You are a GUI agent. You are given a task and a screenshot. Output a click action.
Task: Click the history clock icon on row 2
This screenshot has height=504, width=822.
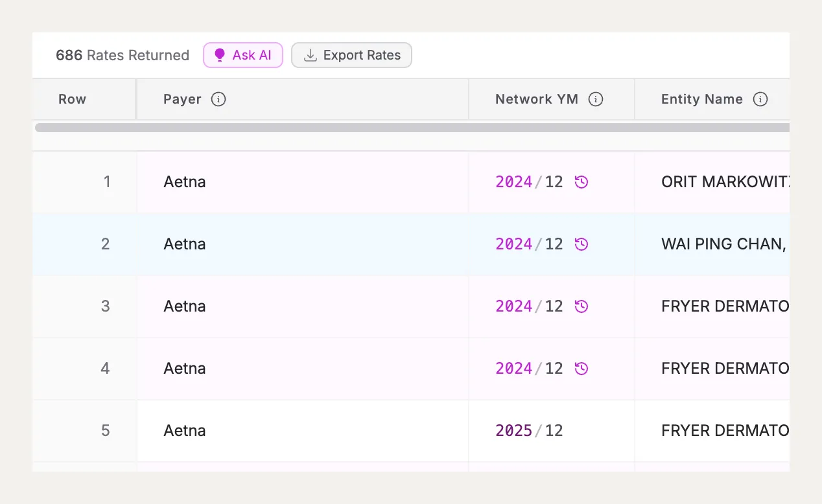[x=581, y=244]
